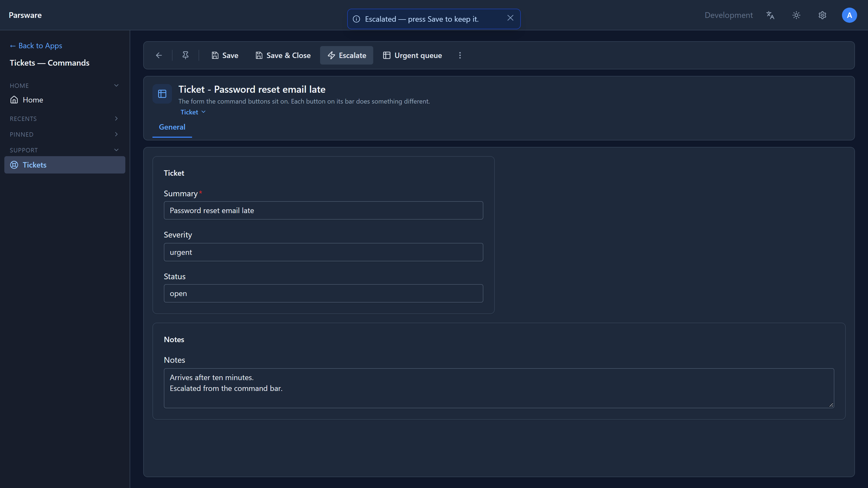Click the Tickets — Commands app title
The image size is (868, 488).
[50, 63]
